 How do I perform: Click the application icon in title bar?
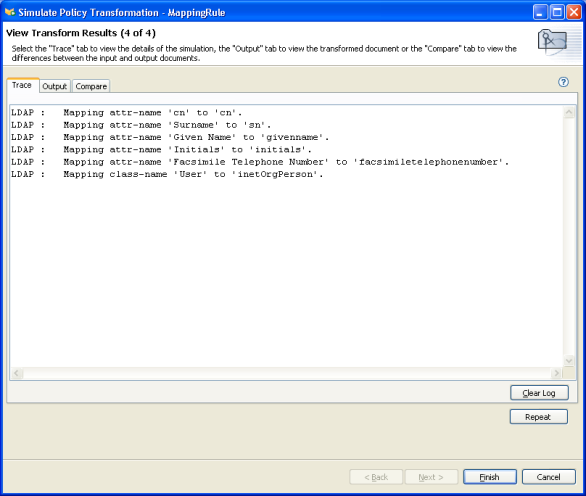[x=9, y=12]
